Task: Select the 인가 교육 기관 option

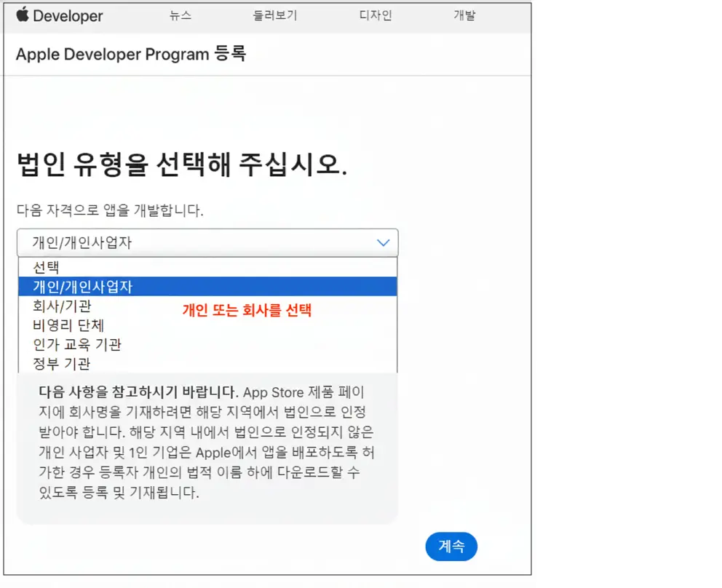Action: click(x=207, y=344)
